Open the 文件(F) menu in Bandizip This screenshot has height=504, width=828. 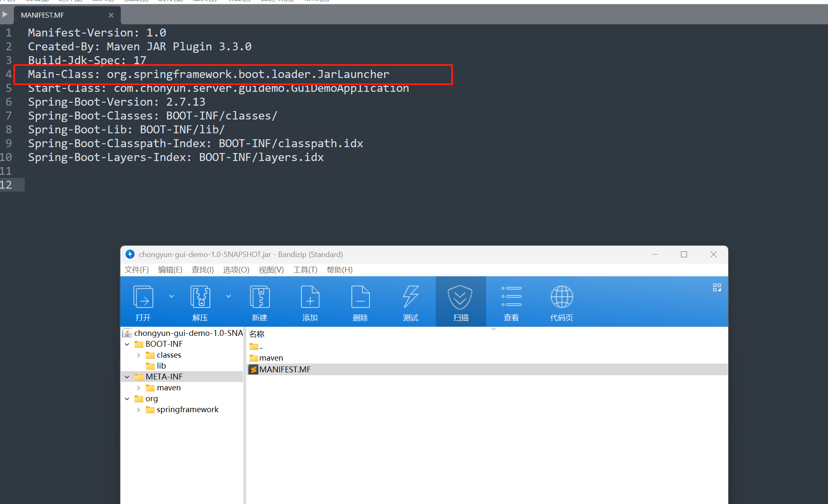(136, 270)
